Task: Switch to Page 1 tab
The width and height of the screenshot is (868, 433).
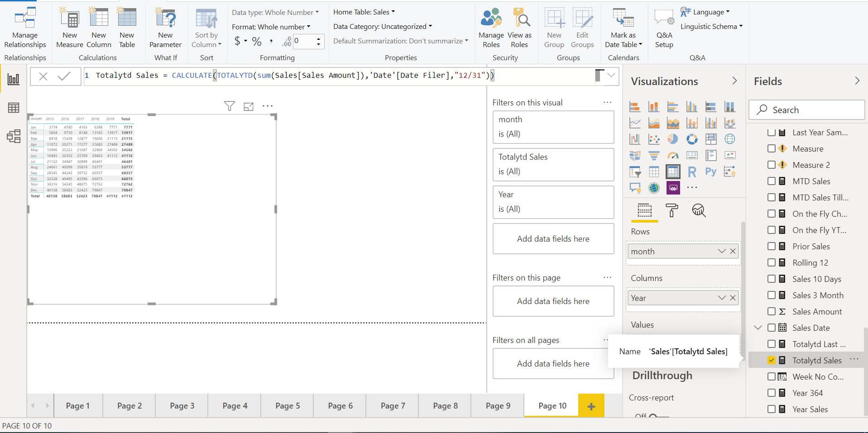Action: [x=78, y=405]
